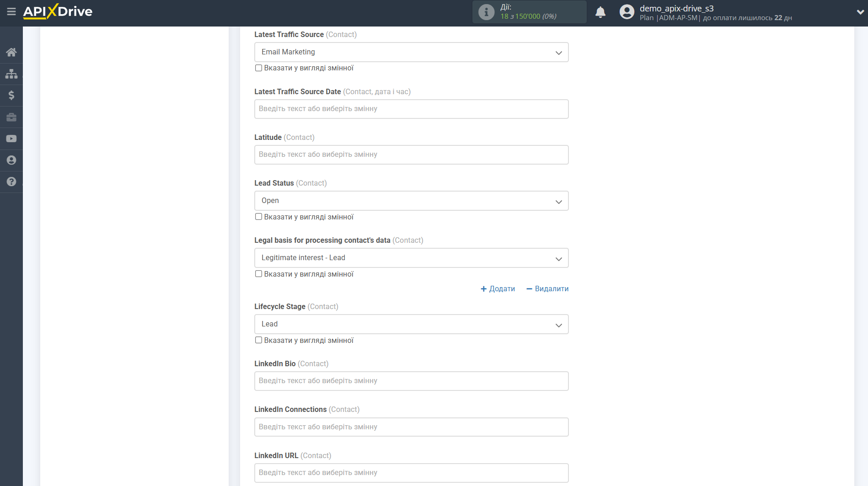Open the connections sitemap icon in sidebar
This screenshot has width=868, height=486.
(x=11, y=74)
